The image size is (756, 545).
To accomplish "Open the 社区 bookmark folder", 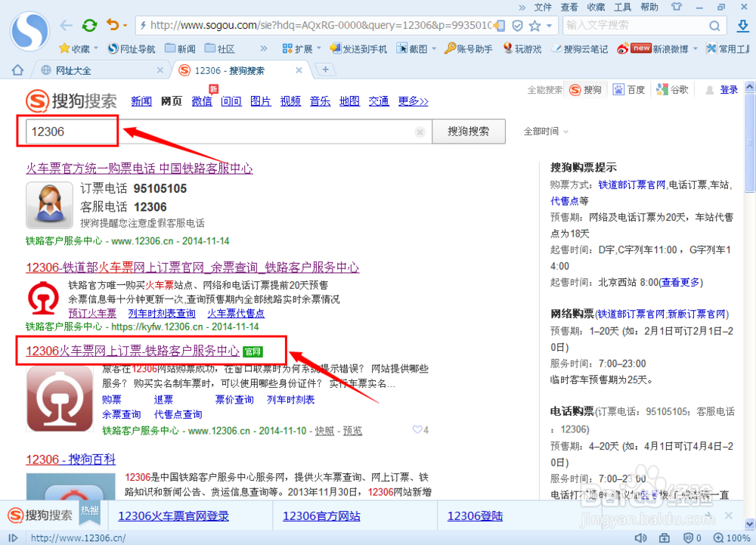I will [x=220, y=48].
